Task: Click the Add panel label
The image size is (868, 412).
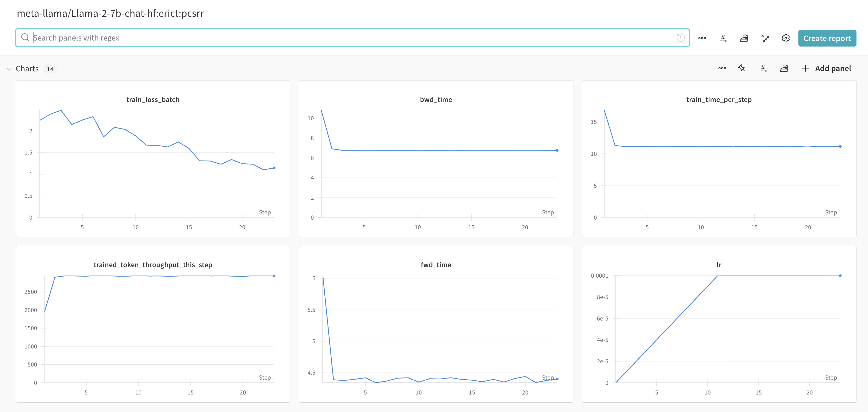Action: click(833, 68)
